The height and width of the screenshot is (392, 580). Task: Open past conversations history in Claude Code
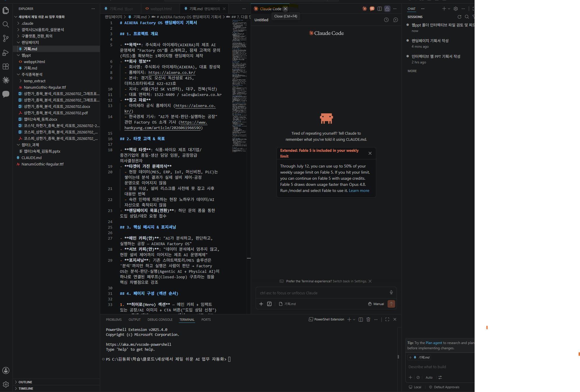click(x=386, y=20)
